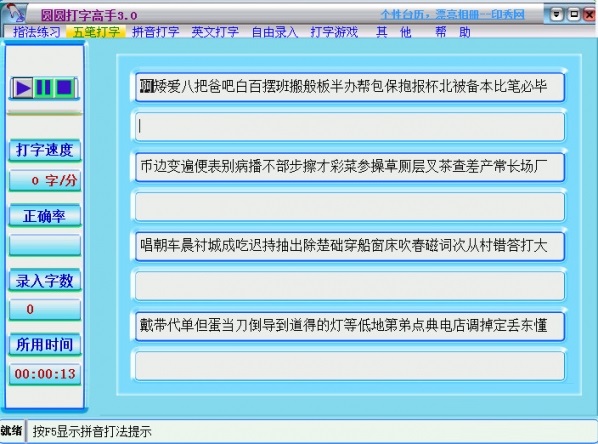Image resolution: width=598 pixels, height=444 pixels.
Task: Start the typing test with Play button
Action: [23, 88]
